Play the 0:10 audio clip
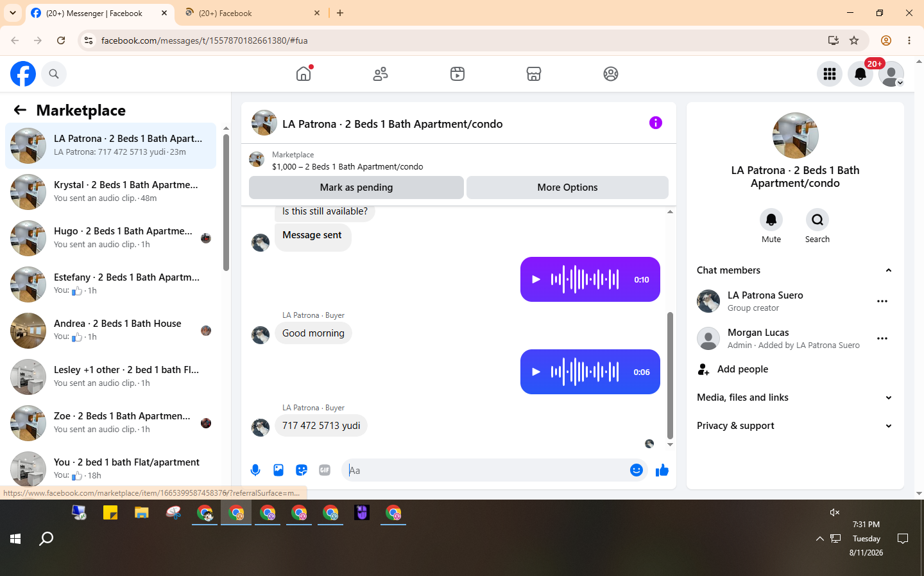Screen dimensions: 924x576 tap(536, 279)
